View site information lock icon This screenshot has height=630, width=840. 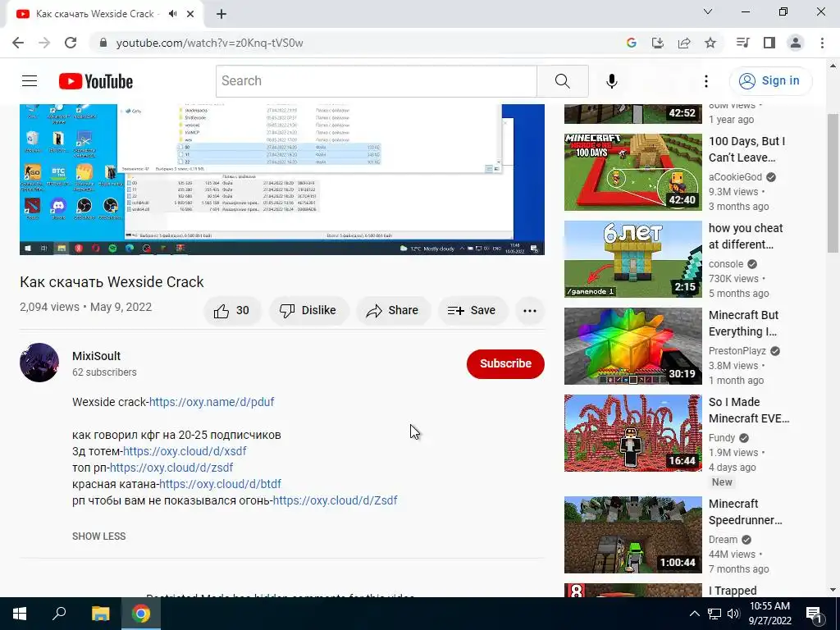click(x=103, y=43)
